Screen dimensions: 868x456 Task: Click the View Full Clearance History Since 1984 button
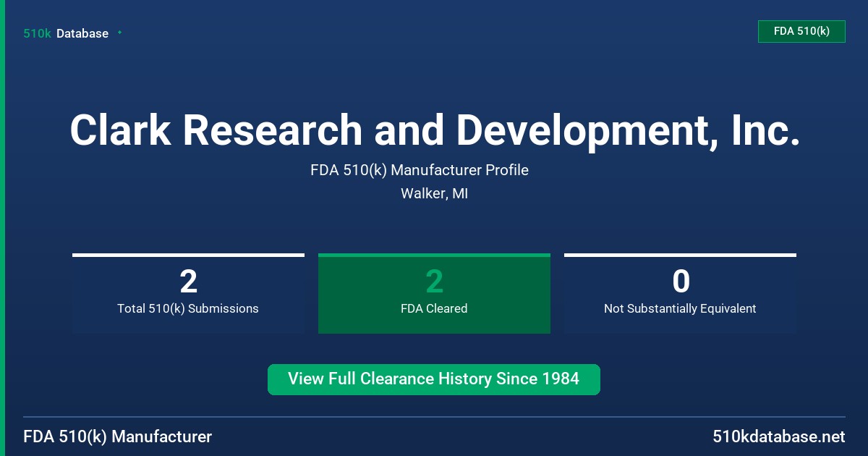coord(434,379)
